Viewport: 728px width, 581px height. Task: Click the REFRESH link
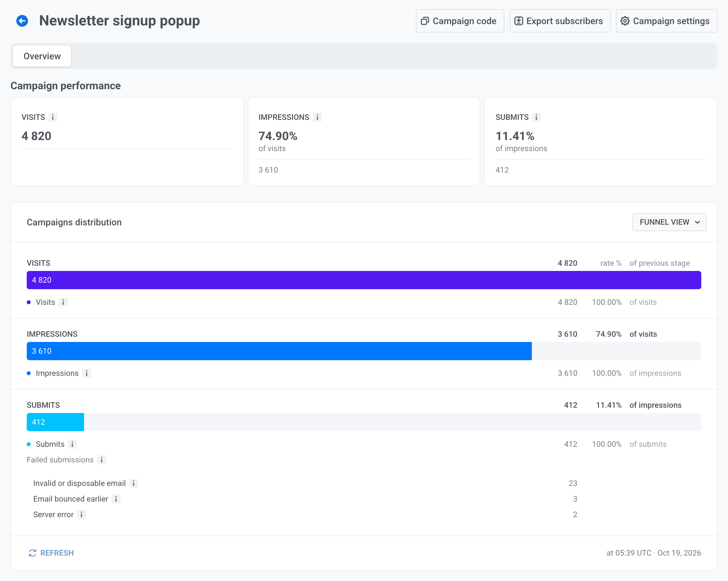click(51, 553)
